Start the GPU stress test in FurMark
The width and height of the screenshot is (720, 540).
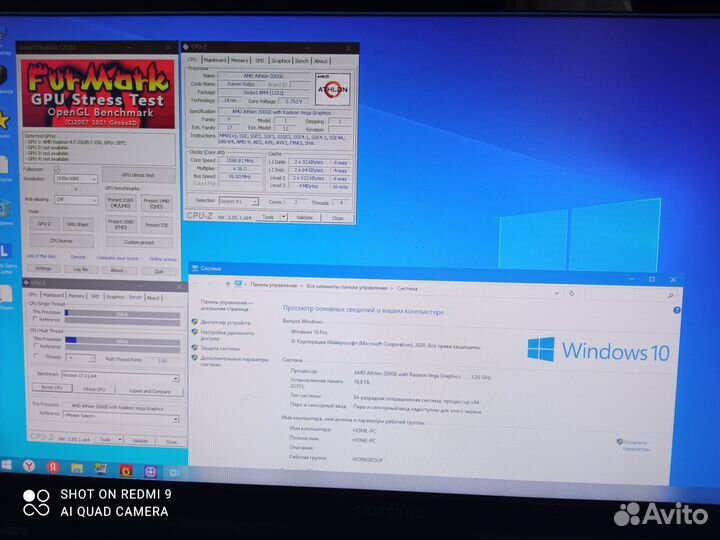pos(138,175)
